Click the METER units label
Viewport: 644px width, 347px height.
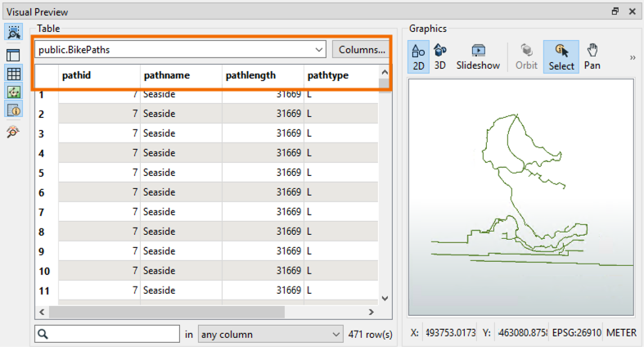click(x=621, y=332)
